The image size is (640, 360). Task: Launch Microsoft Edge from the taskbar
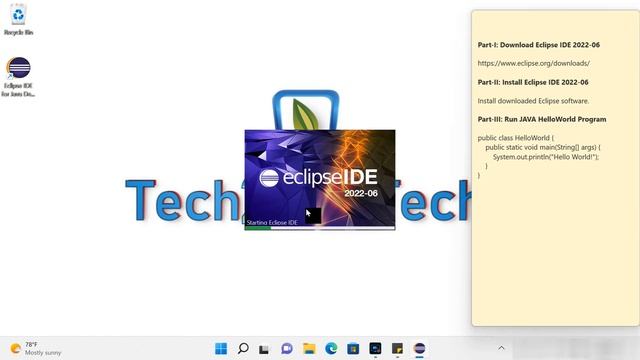[331, 349]
